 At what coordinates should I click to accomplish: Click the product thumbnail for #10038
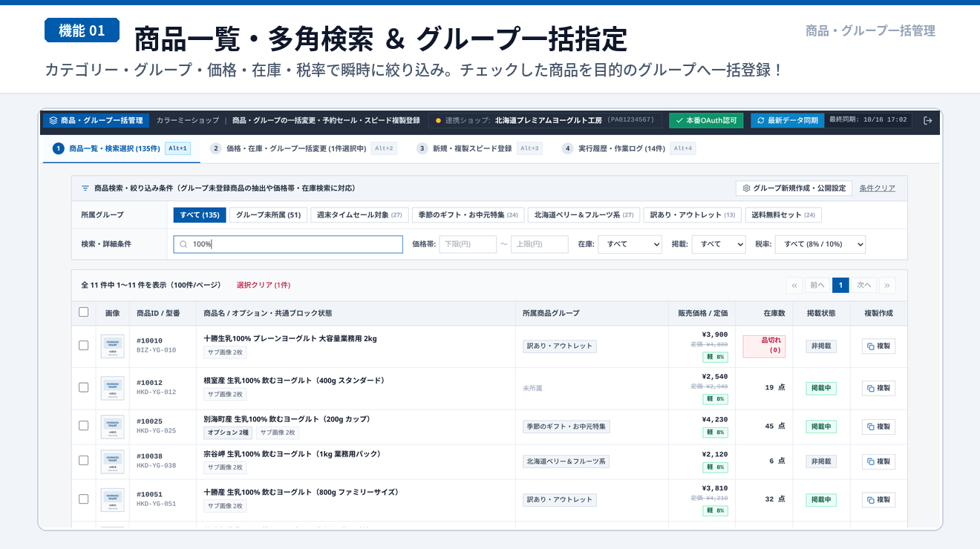click(x=112, y=461)
